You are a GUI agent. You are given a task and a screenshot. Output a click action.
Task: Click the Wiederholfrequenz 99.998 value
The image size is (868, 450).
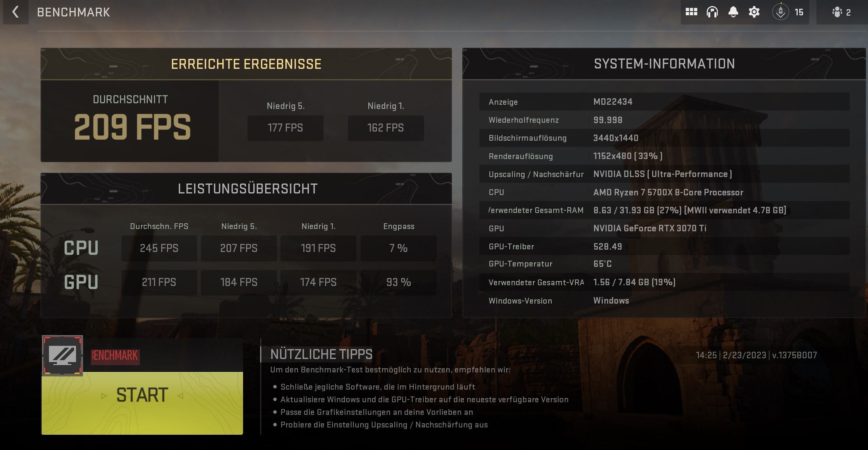608,120
